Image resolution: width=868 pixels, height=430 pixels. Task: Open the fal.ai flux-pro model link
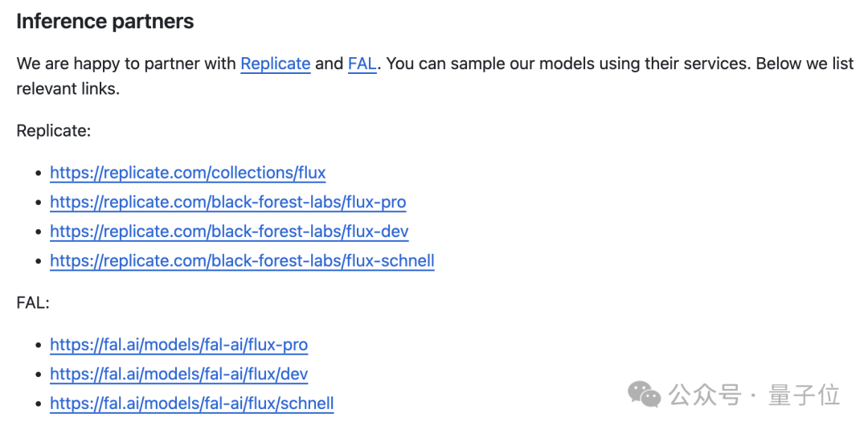(x=178, y=345)
